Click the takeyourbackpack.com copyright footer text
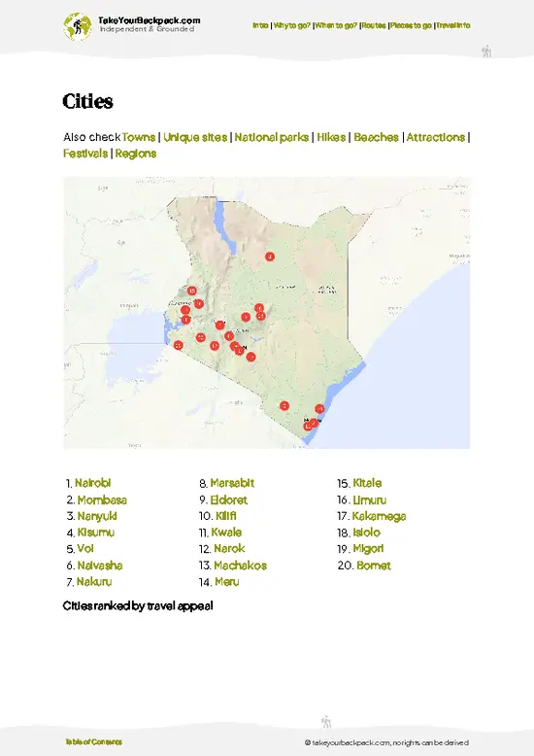Screen dimensions: 534x756 (x=386, y=743)
